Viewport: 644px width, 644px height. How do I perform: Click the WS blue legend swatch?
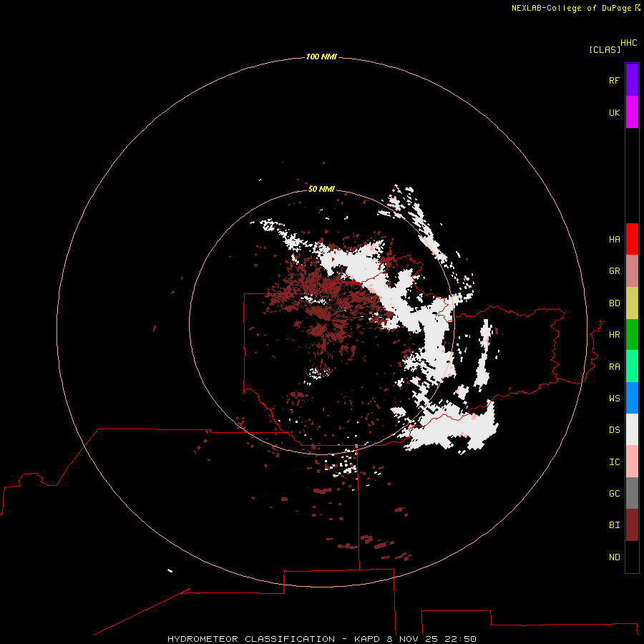pyautogui.click(x=632, y=398)
